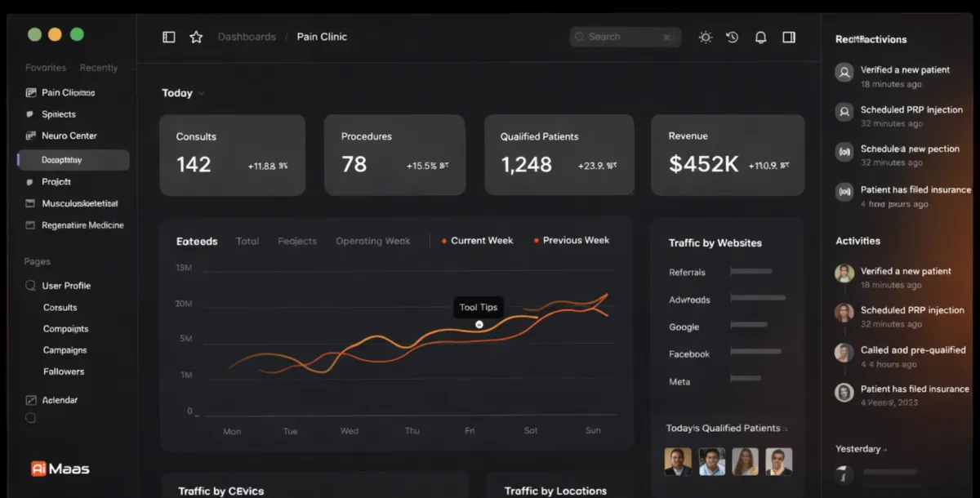The image size is (980, 498).
Task: Open the User Profile page
Action: tap(66, 286)
